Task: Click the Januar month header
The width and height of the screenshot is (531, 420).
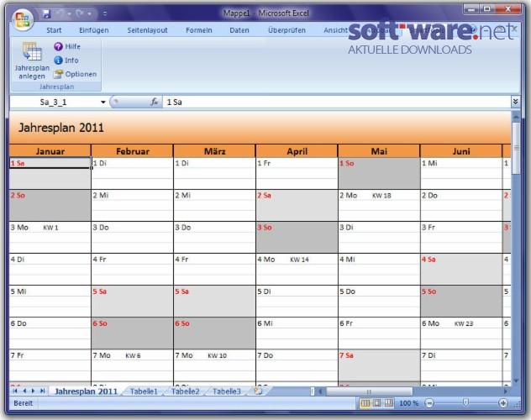Action: pyautogui.click(x=50, y=151)
